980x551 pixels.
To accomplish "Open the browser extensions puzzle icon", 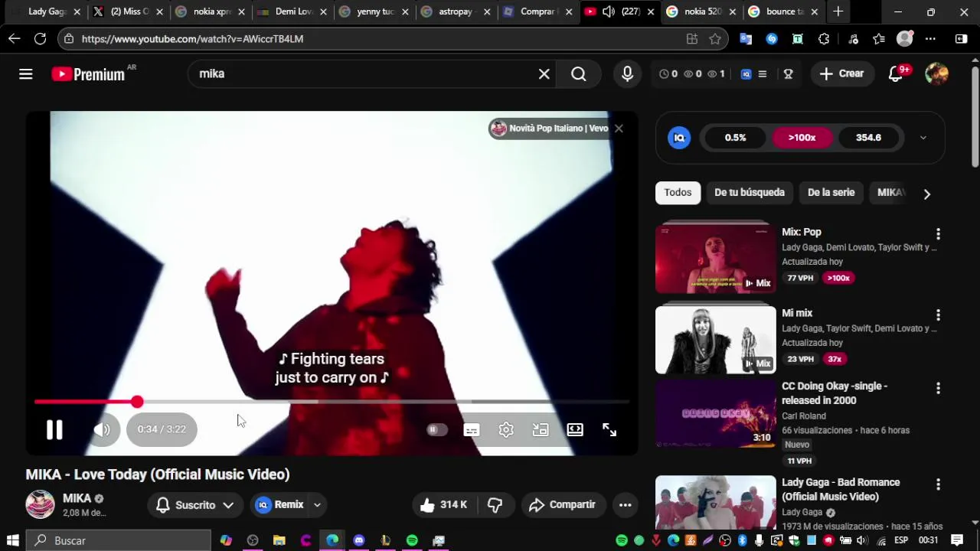I will 824,39.
